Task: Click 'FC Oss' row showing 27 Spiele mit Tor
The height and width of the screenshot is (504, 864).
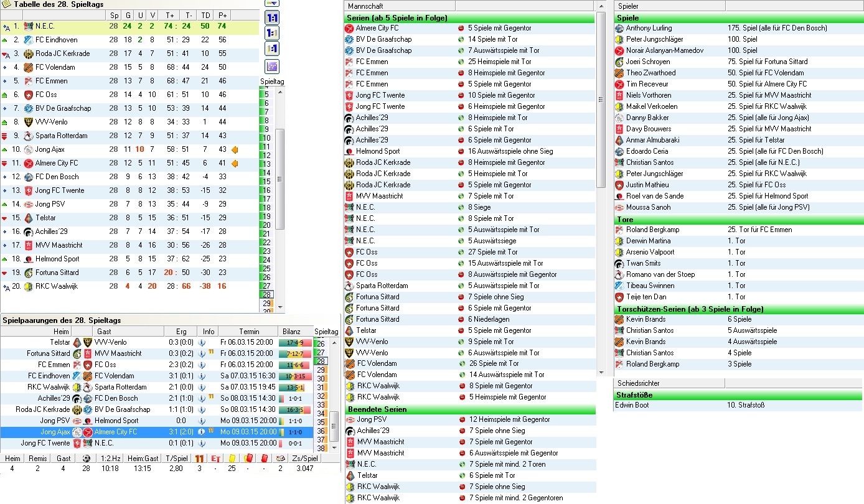Action: [x=470, y=252]
